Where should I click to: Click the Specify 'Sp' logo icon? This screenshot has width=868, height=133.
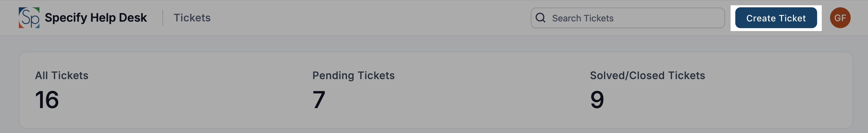coord(29,18)
